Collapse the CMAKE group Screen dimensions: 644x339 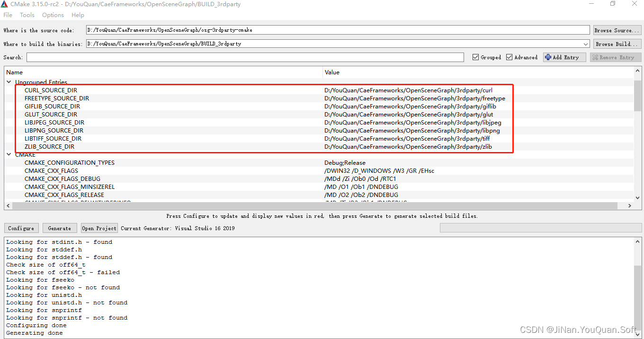click(x=9, y=154)
